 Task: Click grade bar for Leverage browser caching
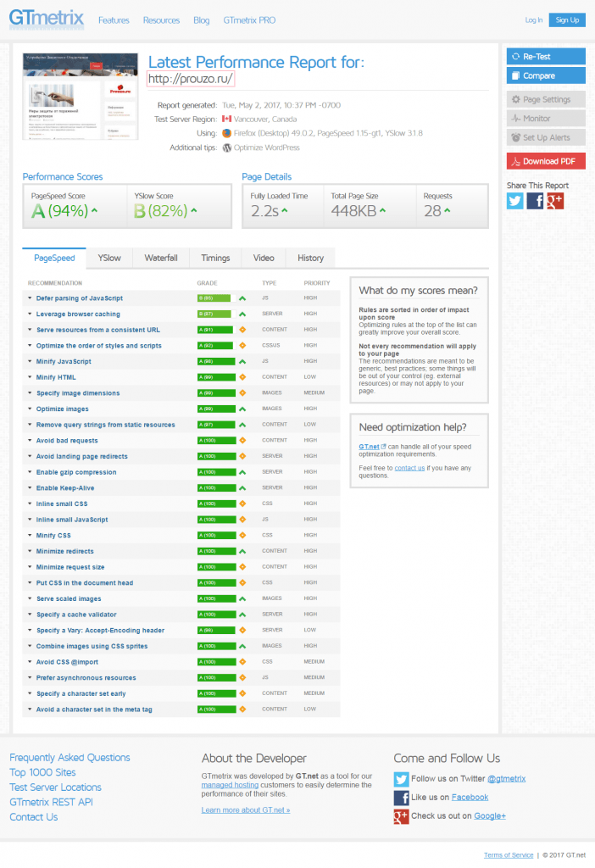click(x=216, y=314)
